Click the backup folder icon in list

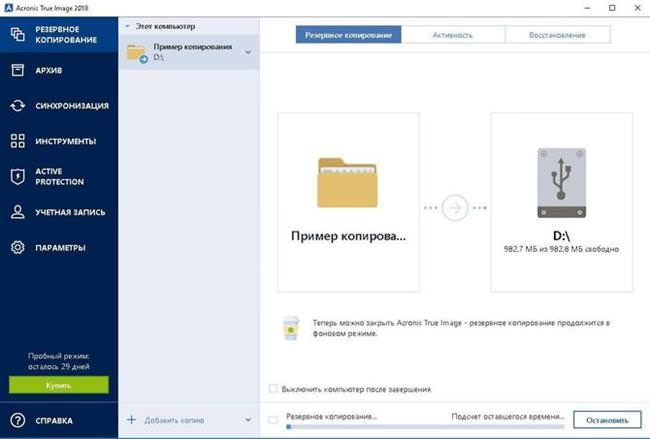137,53
